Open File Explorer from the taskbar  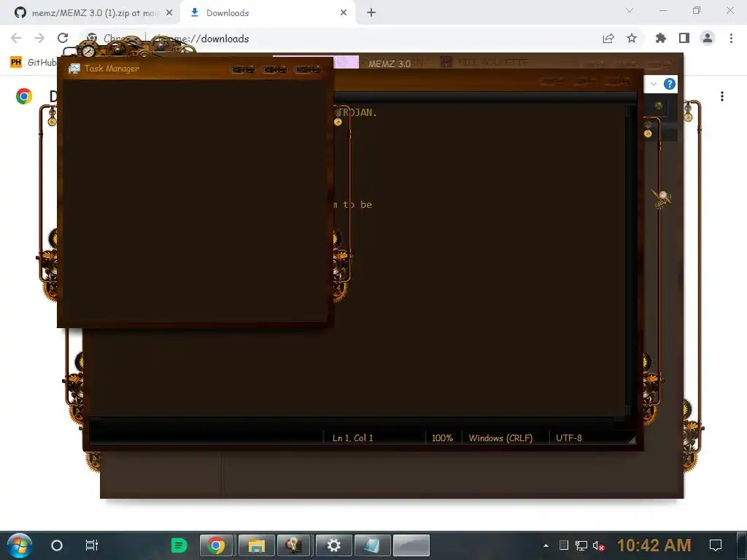(x=256, y=545)
